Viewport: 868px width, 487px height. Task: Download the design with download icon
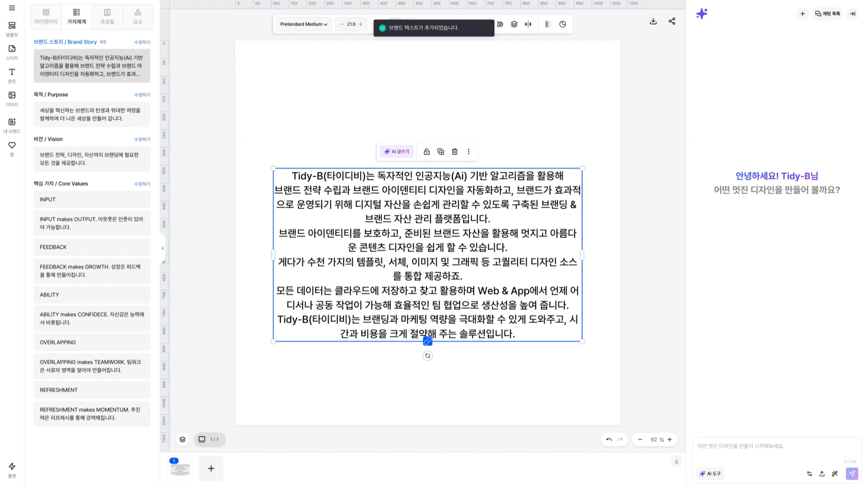pos(653,21)
